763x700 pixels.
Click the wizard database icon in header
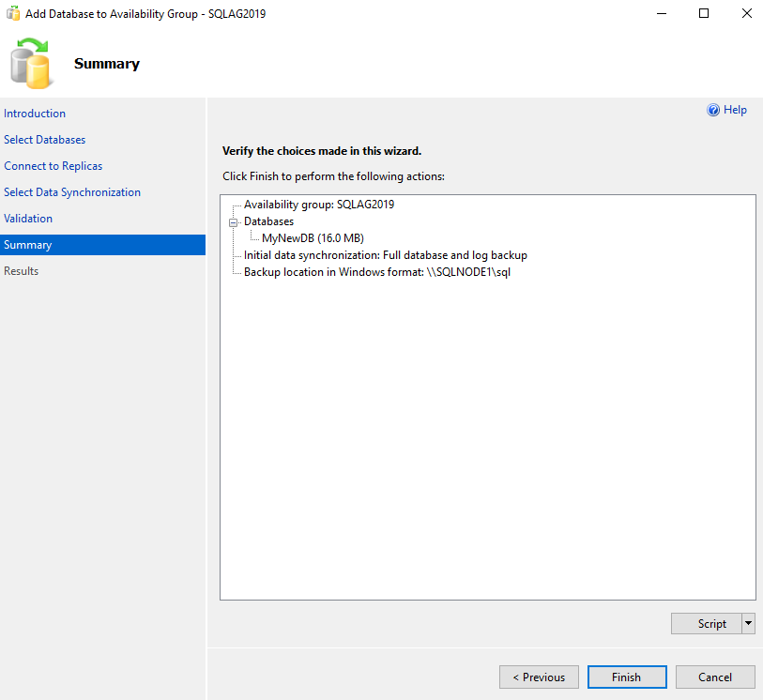(x=29, y=63)
